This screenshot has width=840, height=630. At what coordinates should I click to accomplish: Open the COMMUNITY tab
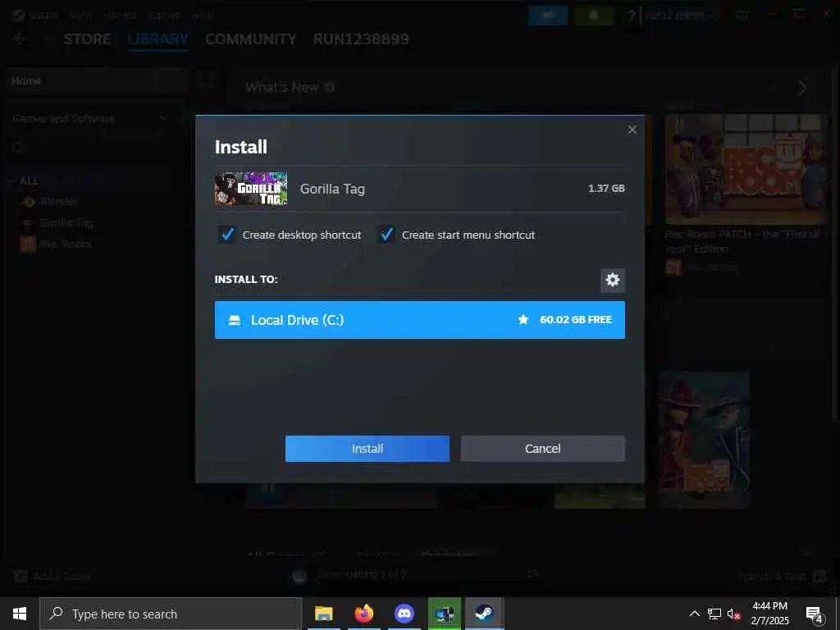pyautogui.click(x=251, y=39)
